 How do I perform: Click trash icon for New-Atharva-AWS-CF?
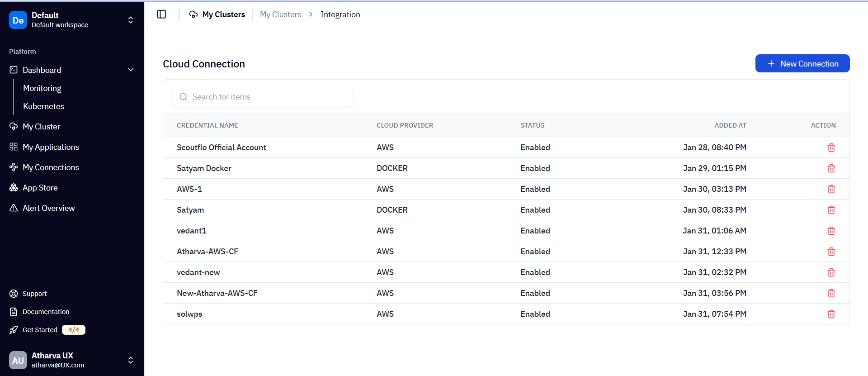[x=831, y=293]
